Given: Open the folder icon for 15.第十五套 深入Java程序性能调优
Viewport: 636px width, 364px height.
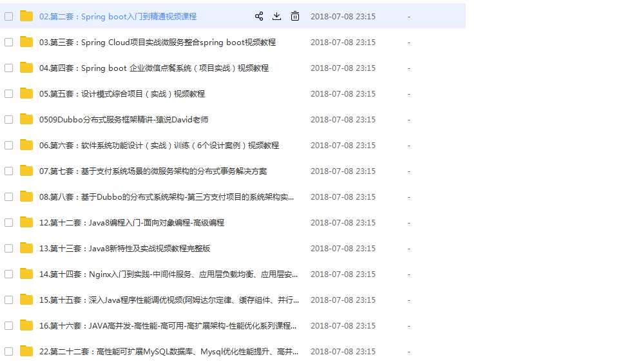Looking at the screenshot, I should click(26, 300).
